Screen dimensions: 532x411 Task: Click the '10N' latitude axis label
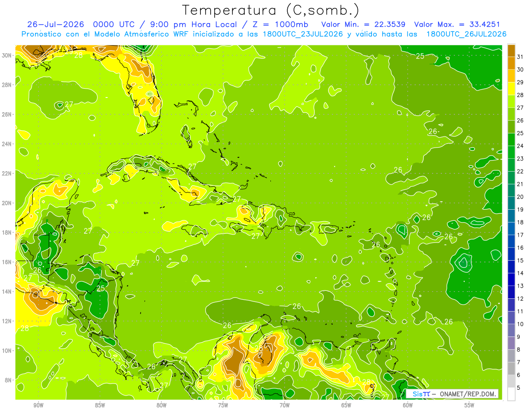pos(7,350)
